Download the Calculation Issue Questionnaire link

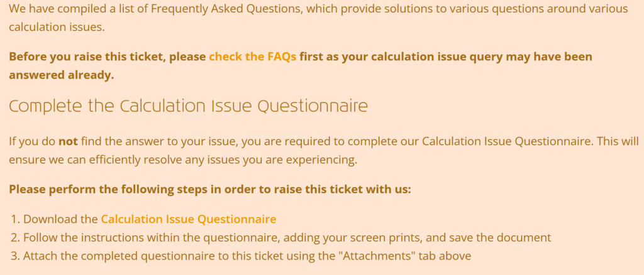coord(189,219)
